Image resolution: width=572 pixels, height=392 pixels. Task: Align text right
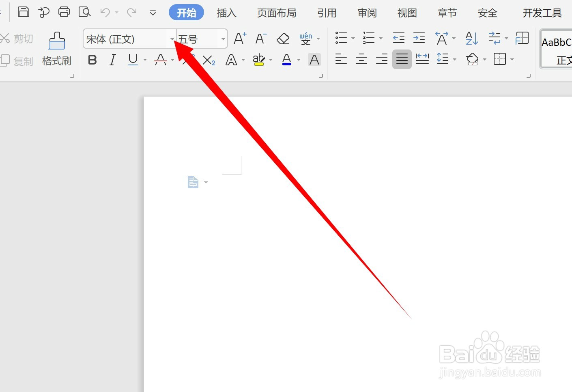click(x=382, y=60)
